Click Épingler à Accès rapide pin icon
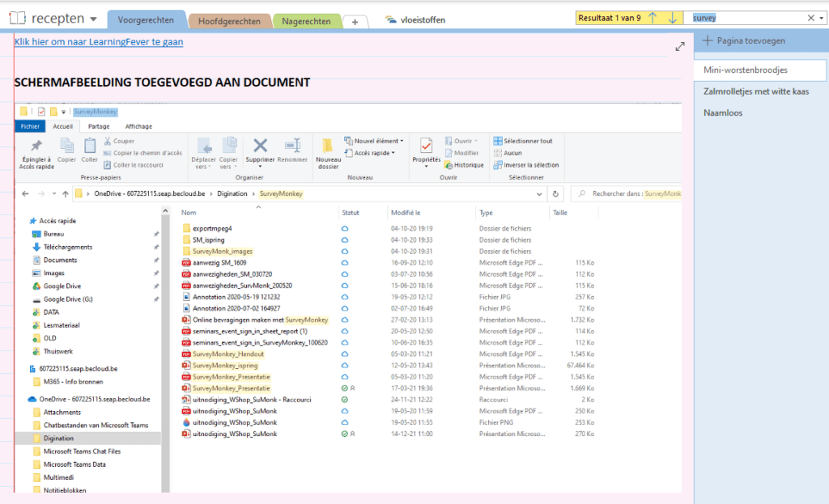This screenshot has width=829, height=504. click(x=36, y=146)
